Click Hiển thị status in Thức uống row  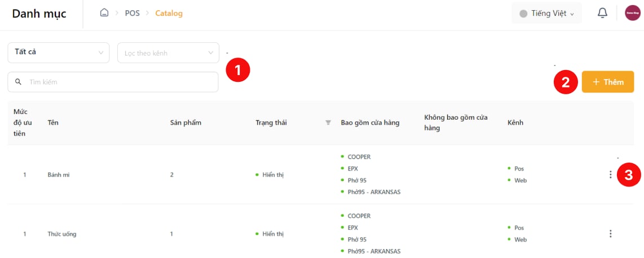click(273, 234)
